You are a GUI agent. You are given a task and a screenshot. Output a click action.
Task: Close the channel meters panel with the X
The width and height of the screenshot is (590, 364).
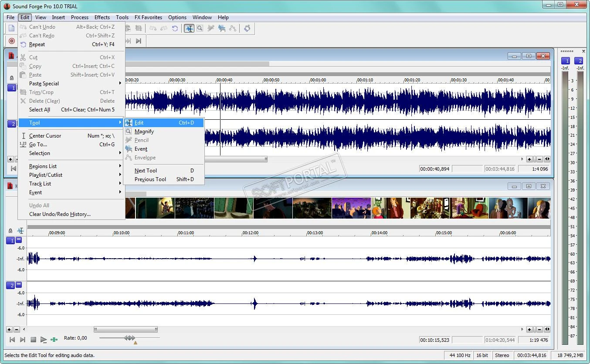(583, 51)
